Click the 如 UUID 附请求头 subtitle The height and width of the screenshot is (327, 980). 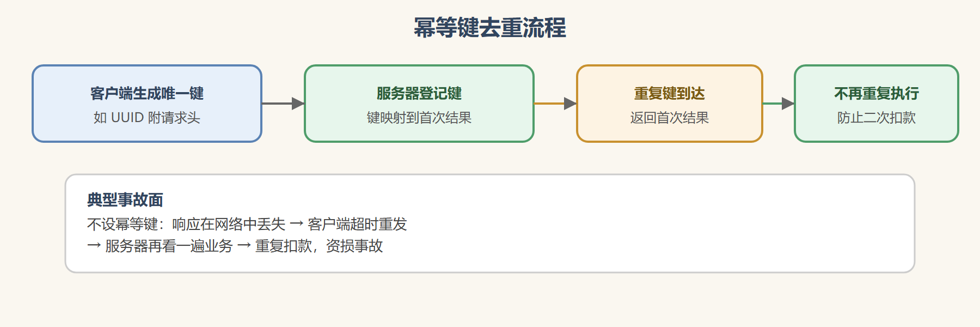tap(147, 118)
